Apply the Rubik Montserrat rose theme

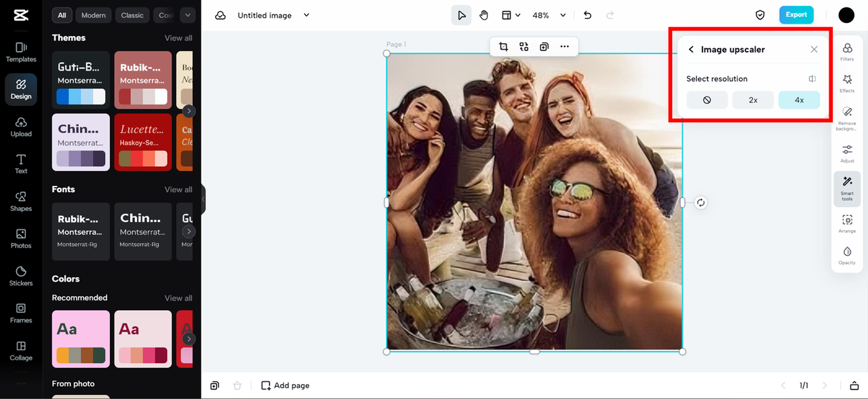click(143, 79)
